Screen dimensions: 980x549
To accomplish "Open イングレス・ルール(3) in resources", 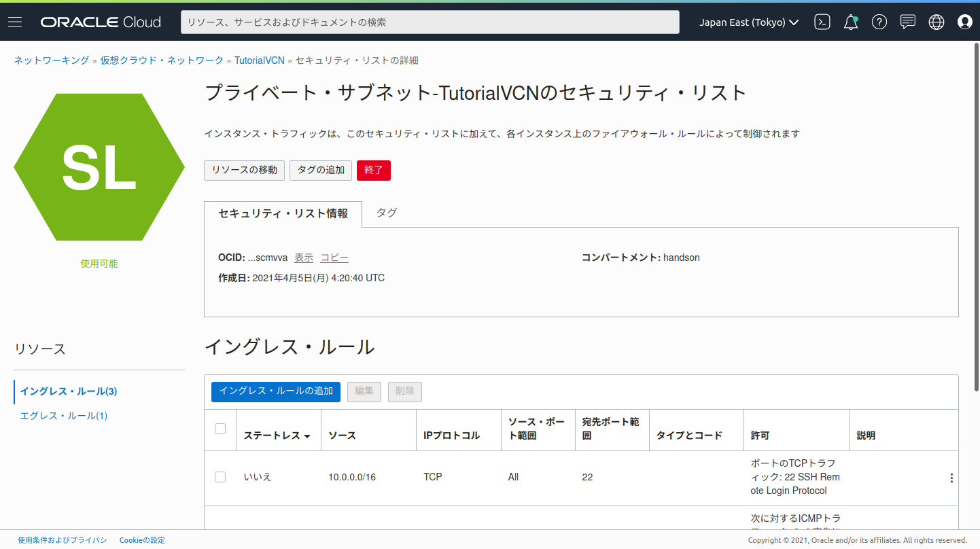I will pyautogui.click(x=69, y=391).
